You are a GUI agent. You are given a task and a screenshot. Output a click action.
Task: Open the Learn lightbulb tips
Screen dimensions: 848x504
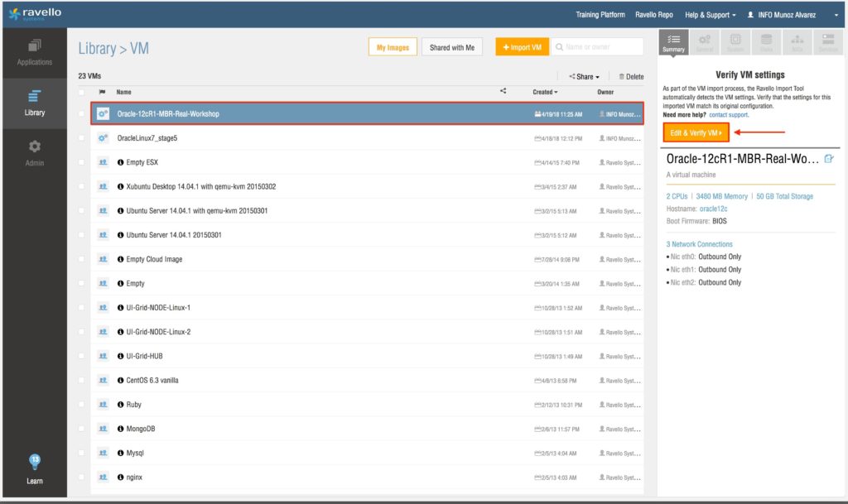click(x=34, y=469)
